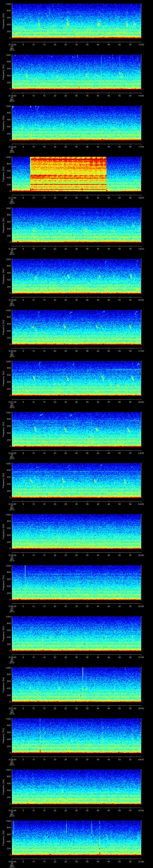This screenshot has height=868, width=153.
Task: Click the 0:17:00 start time label
Action: pos(12,198)
